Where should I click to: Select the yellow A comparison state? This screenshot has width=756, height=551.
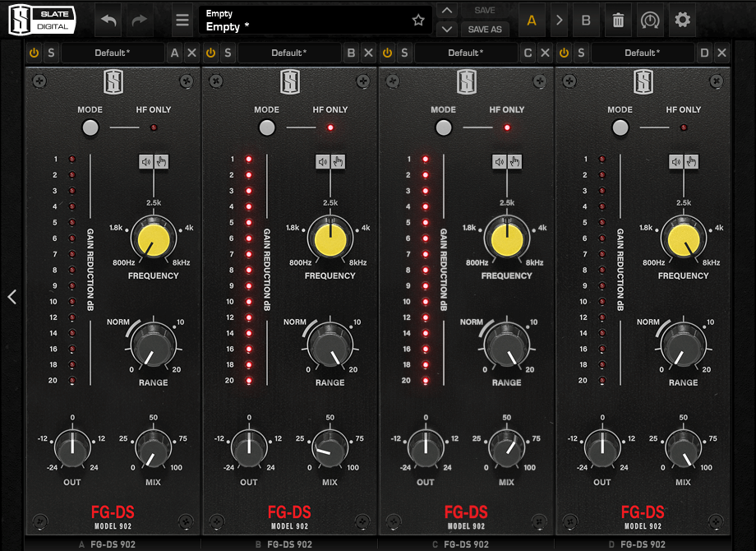(532, 19)
